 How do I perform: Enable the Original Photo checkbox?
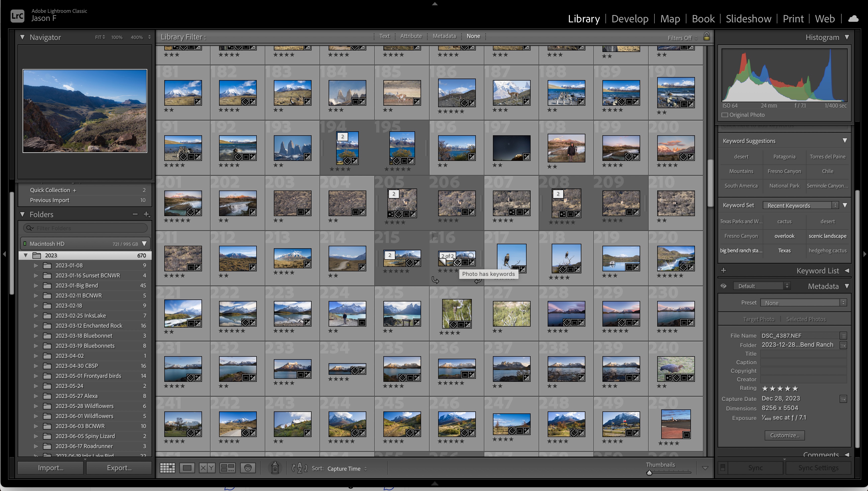[x=725, y=115]
